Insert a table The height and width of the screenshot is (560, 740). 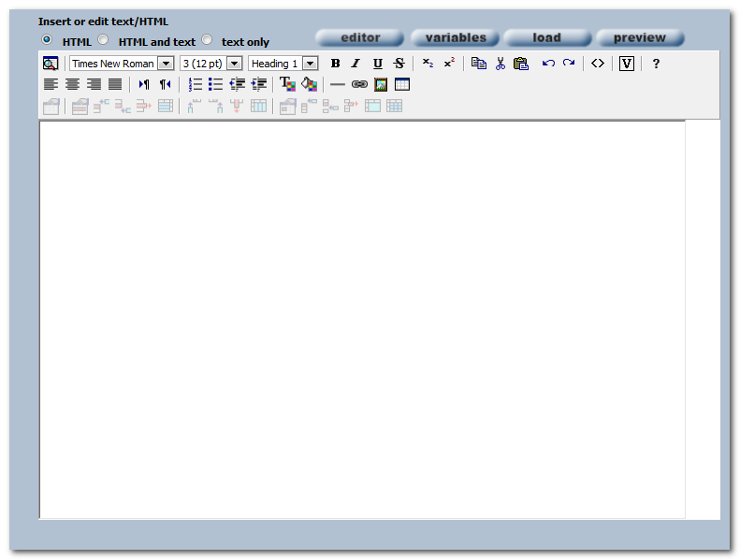pyautogui.click(x=402, y=84)
